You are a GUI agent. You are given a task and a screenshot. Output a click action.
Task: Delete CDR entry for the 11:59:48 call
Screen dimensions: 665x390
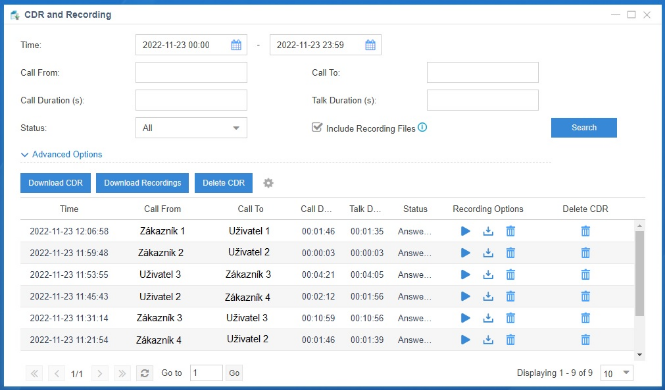click(x=585, y=253)
